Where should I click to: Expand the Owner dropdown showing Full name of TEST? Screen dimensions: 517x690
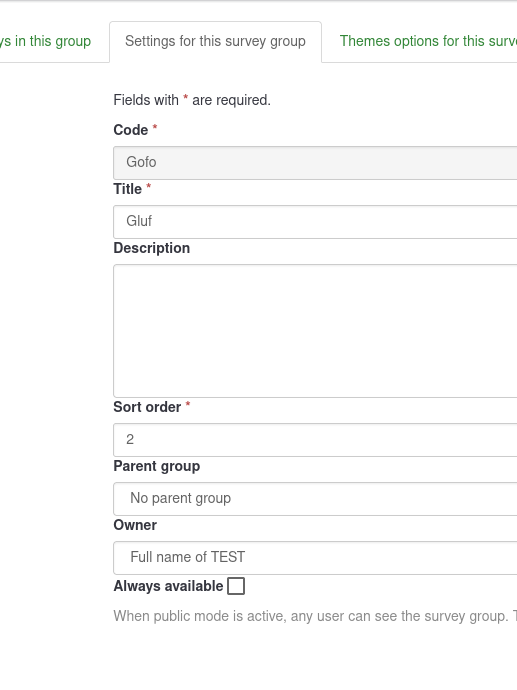[x=315, y=558]
